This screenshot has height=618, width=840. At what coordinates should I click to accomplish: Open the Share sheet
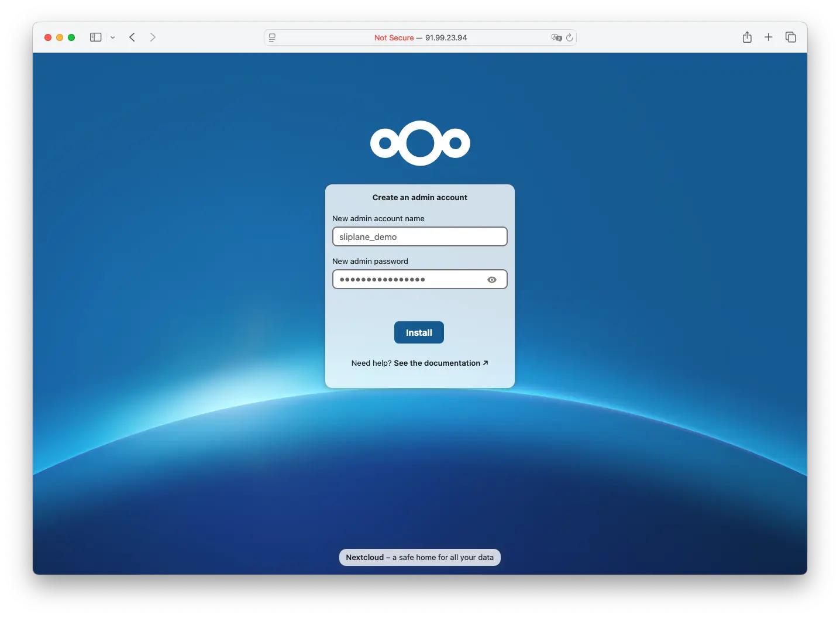(x=747, y=37)
